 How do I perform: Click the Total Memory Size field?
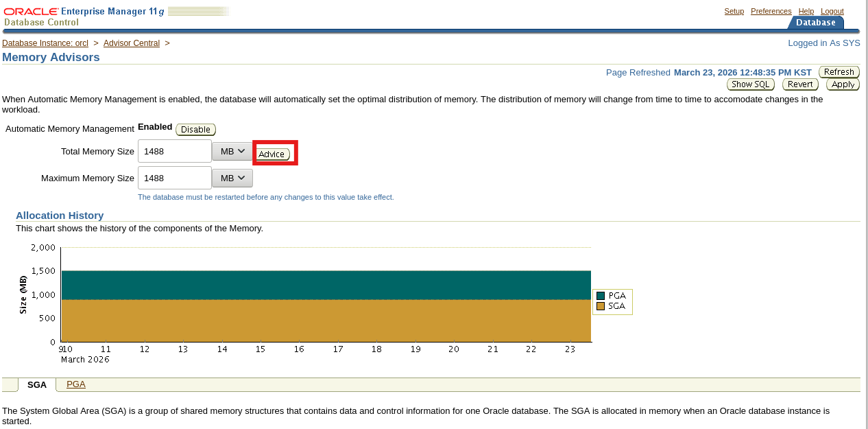click(x=175, y=151)
